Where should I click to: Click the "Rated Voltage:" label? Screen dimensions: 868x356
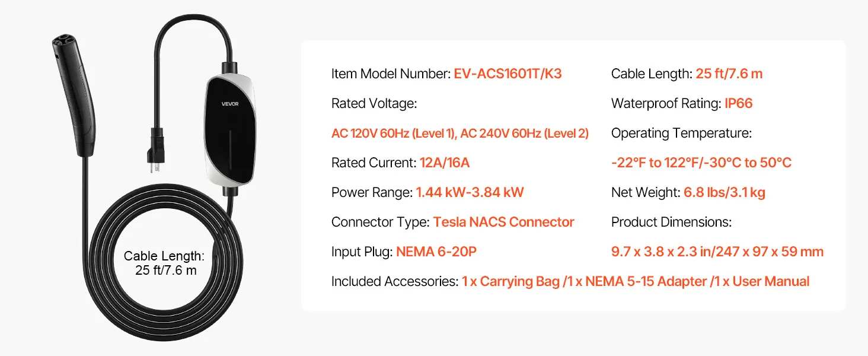tap(374, 104)
